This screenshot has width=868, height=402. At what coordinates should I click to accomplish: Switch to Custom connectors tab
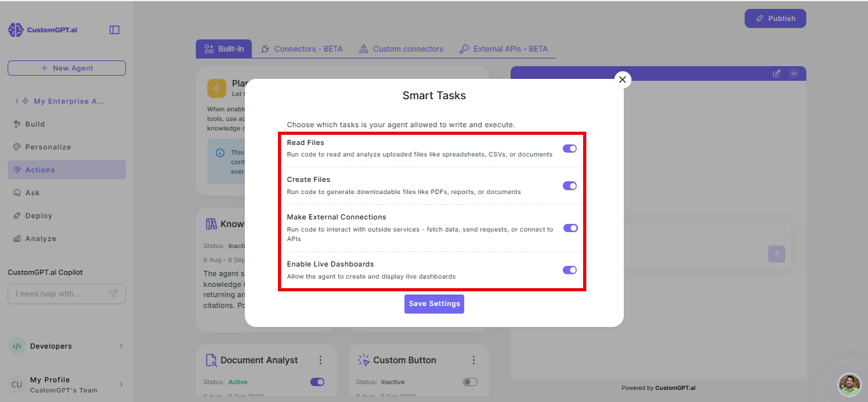click(401, 49)
